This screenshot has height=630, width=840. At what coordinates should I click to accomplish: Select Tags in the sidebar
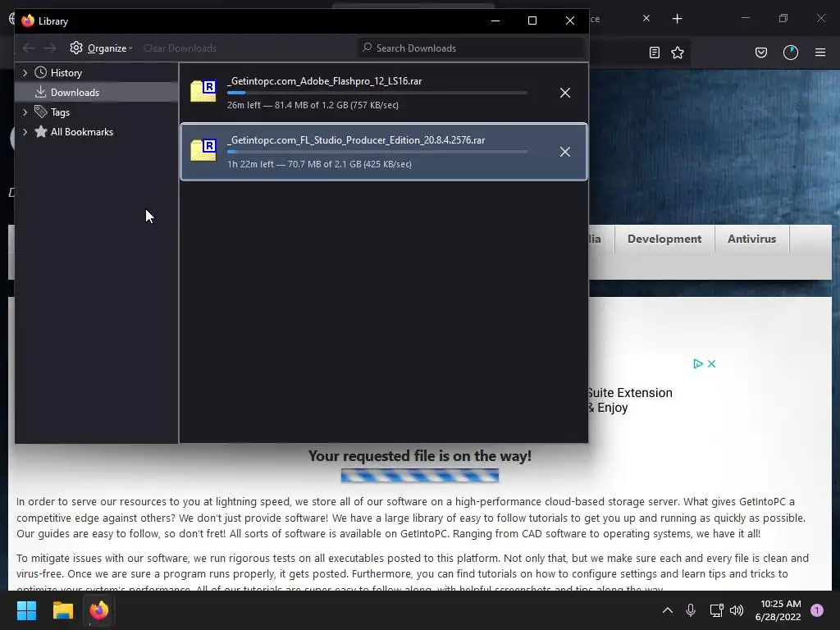coord(60,112)
